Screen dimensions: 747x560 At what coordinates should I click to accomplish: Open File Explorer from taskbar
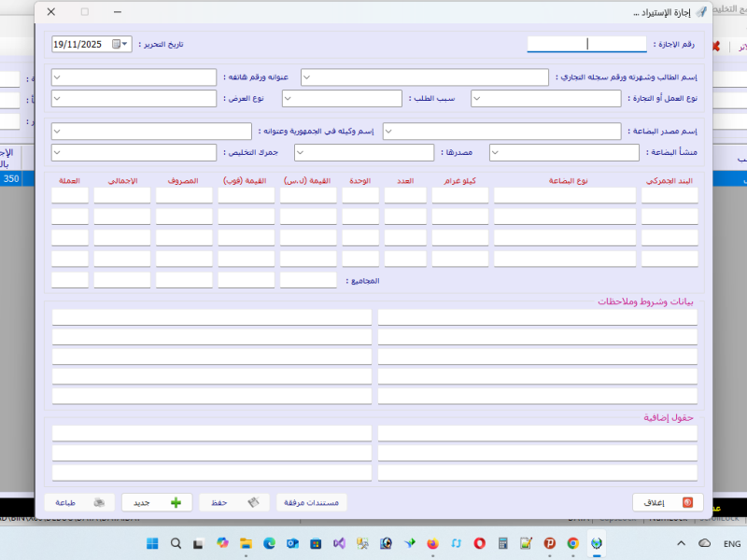(x=246, y=543)
